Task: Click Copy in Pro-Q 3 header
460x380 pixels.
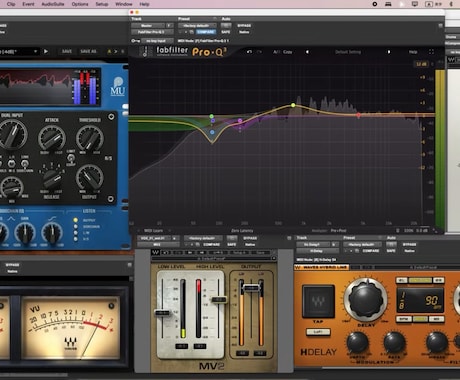Action: pyautogui.click(x=287, y=52)
